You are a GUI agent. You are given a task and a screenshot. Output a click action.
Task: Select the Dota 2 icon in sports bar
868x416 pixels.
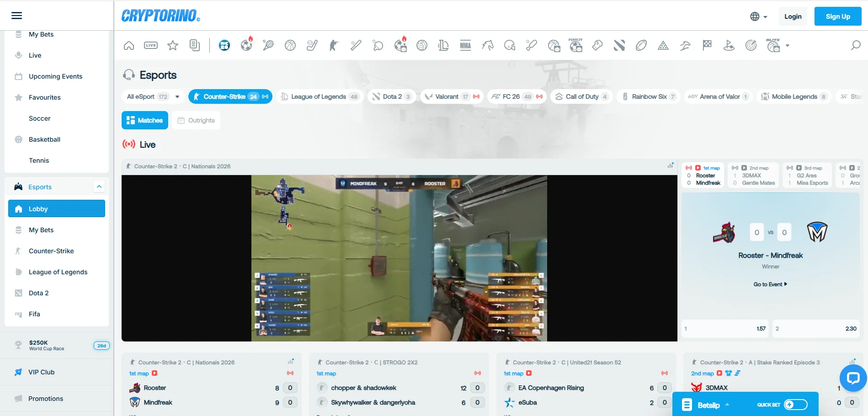pos(619,45)
